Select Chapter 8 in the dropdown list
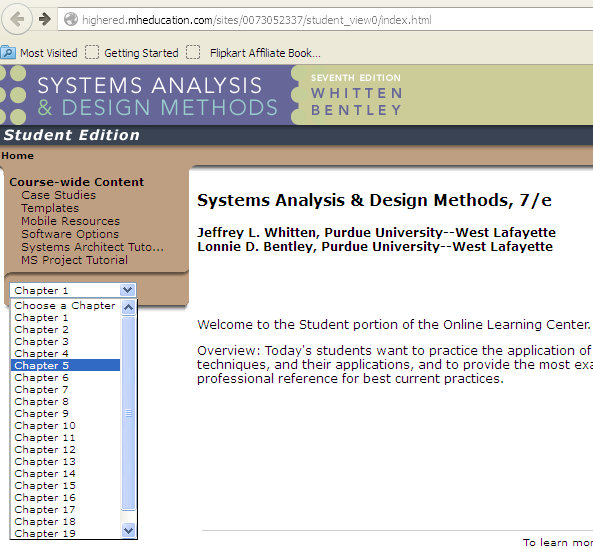The height and width of the screenshot is (549, 593). [65, 402]
